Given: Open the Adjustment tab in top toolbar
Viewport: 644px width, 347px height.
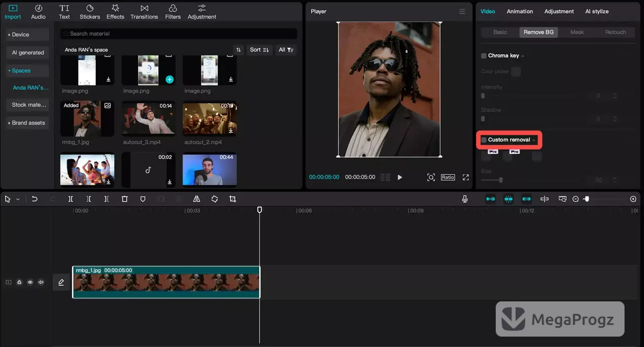Looking at the screenshot, I should [x=202, y=12].
